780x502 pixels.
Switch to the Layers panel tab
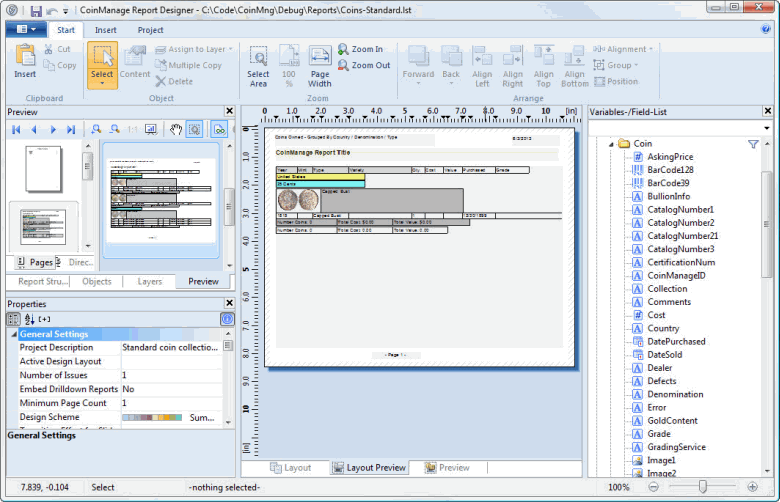point(149,281)
